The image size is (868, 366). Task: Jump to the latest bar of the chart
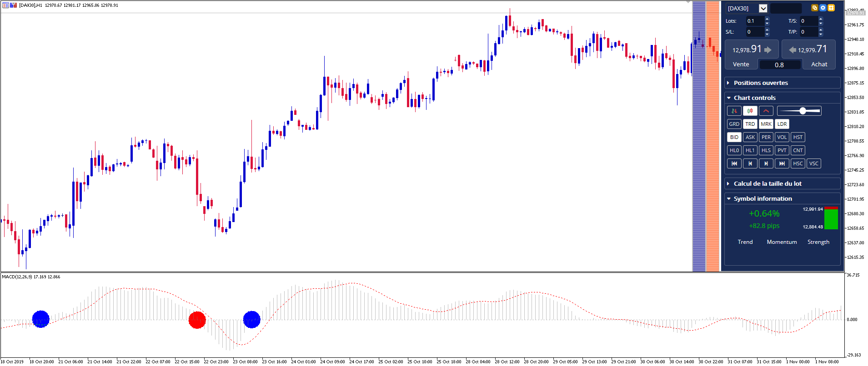(x=782, y=163)
